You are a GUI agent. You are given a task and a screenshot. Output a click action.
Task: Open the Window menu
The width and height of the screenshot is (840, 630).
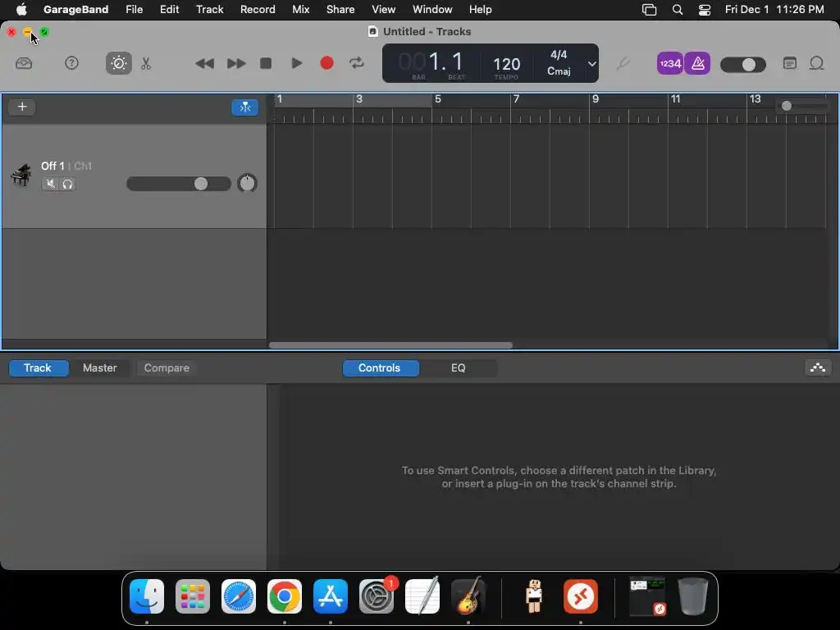(x=432, y=9)
